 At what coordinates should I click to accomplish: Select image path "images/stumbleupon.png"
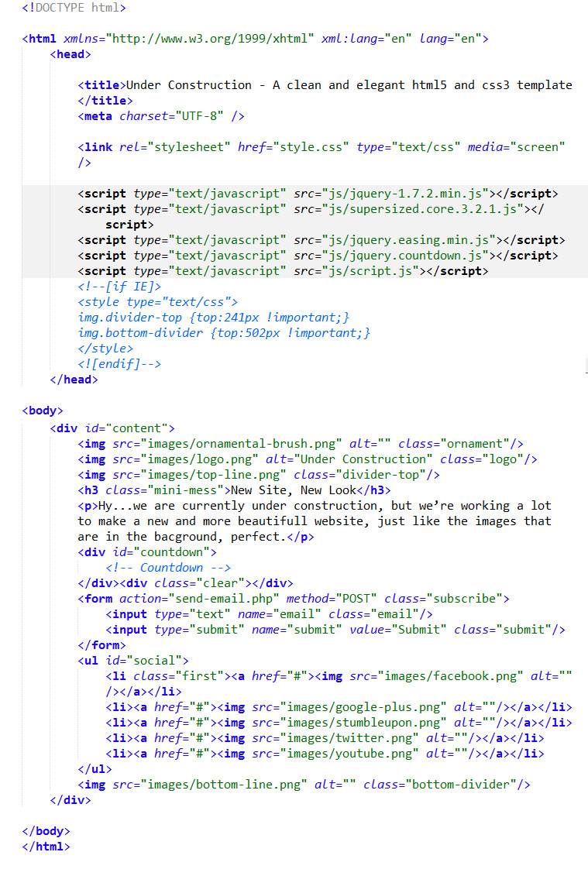pos(363,723)
